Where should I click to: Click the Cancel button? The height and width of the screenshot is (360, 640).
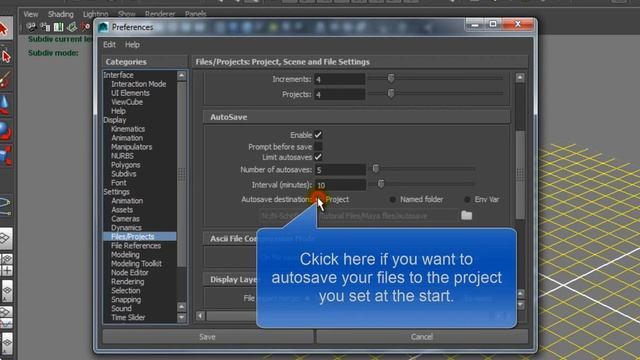click(x=422, y=337)
